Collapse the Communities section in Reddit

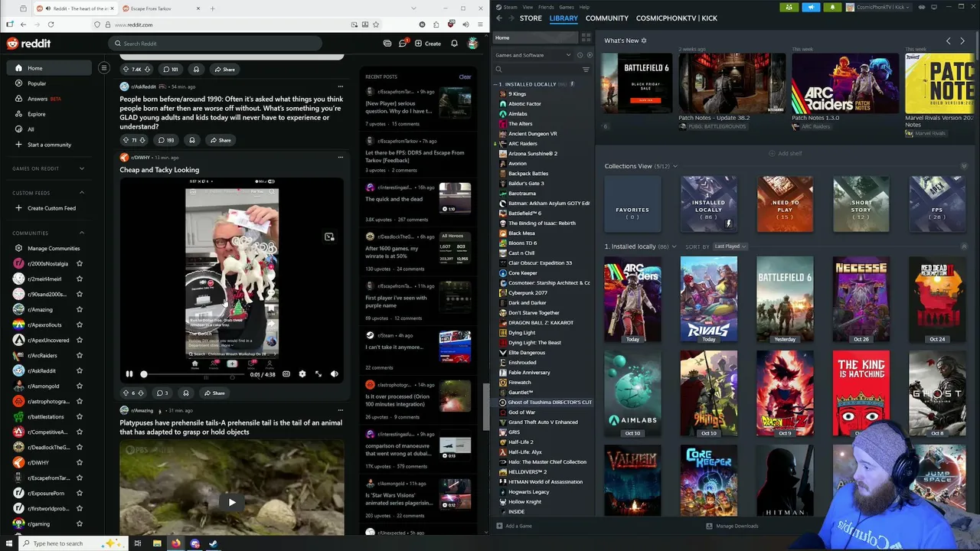82,233
